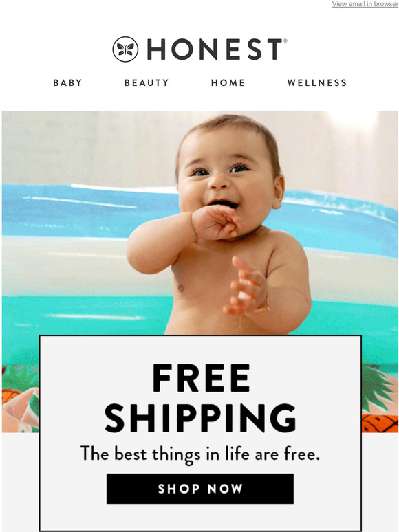Open the View email in browser link
The image size is (399, 532).
point(365,4)
